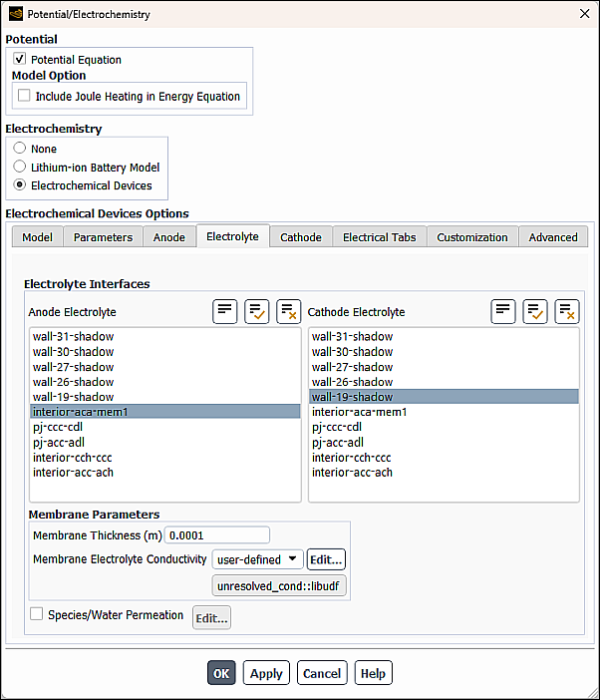Deselect wall-19-shadow in Cathode Electrolyte list
Screen dimensions: 600x700
[x=444, y=397]
